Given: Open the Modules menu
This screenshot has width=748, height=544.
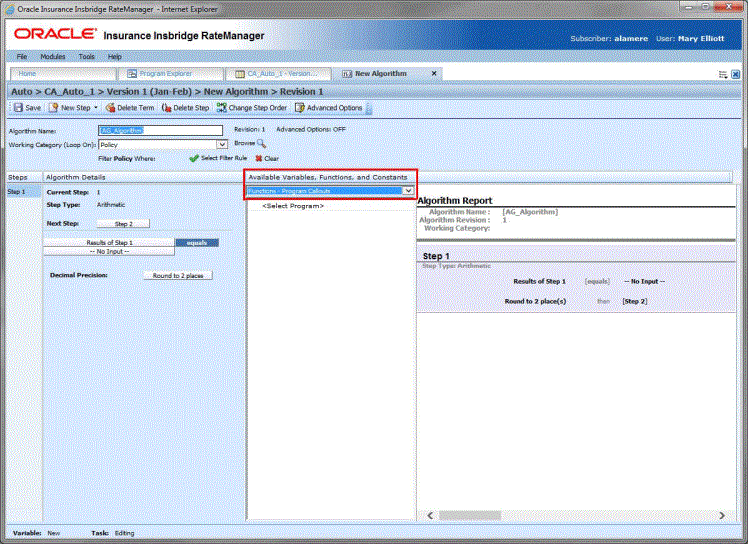Looking at the screenshot, I should click(x=52, y=56).
